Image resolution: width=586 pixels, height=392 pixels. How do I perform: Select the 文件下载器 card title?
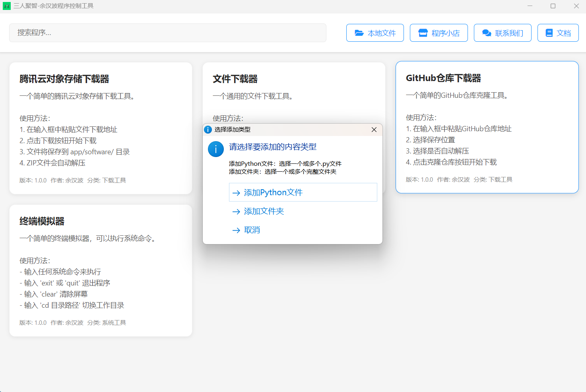coord(235,79)
